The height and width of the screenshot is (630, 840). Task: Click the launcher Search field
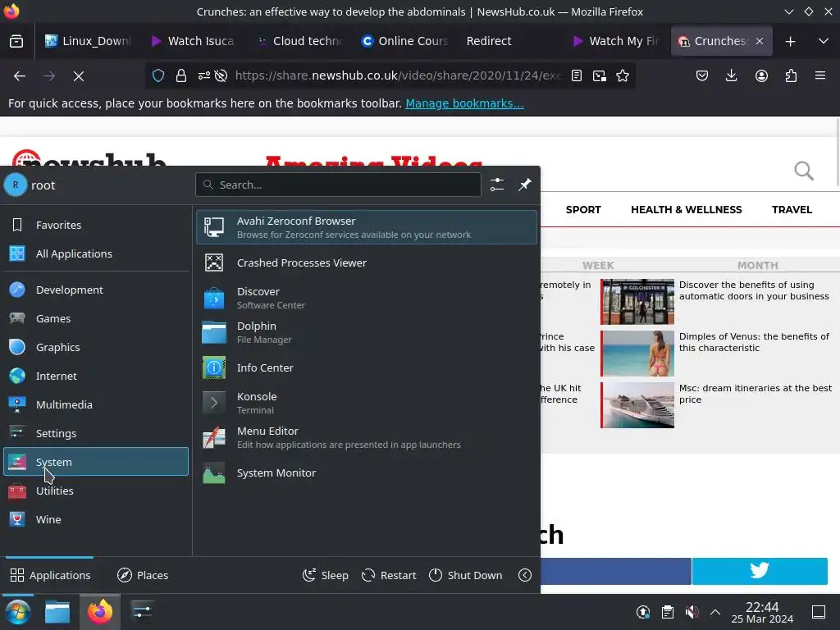pos(338,185)
